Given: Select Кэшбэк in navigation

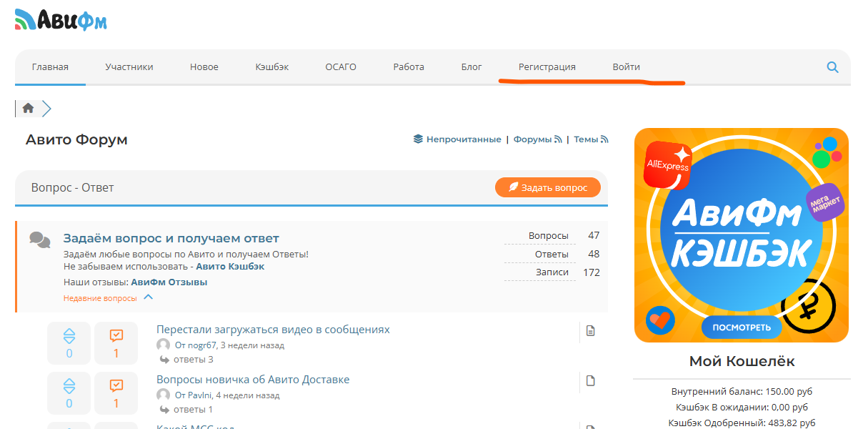Looking at the screenshot, I should (272, 67).
